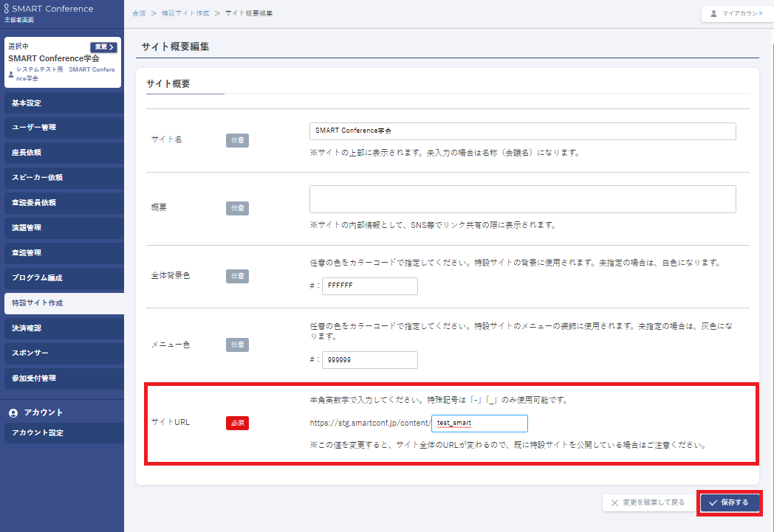Open 基本設定 in the sidebar
This screenshot has height=532, width=774.
click(62, 103)
